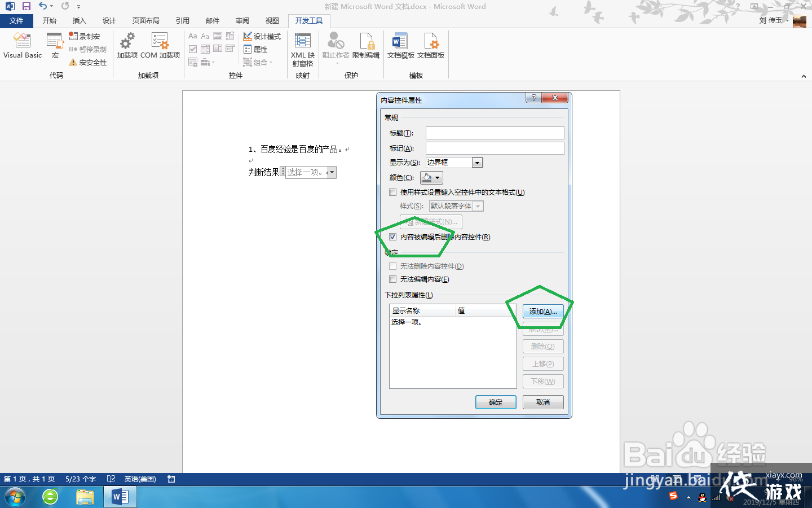
Task: Switch to the 开始 tab
Action: click(x=50, y=21)
